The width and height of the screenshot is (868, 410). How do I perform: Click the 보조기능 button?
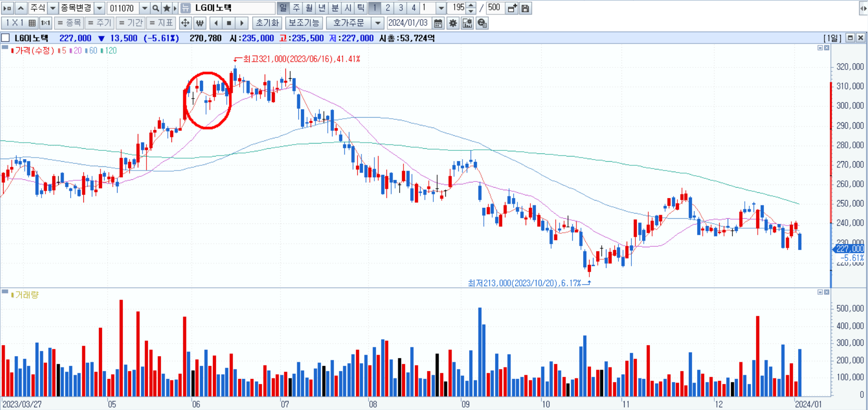[x=304, y=23]
